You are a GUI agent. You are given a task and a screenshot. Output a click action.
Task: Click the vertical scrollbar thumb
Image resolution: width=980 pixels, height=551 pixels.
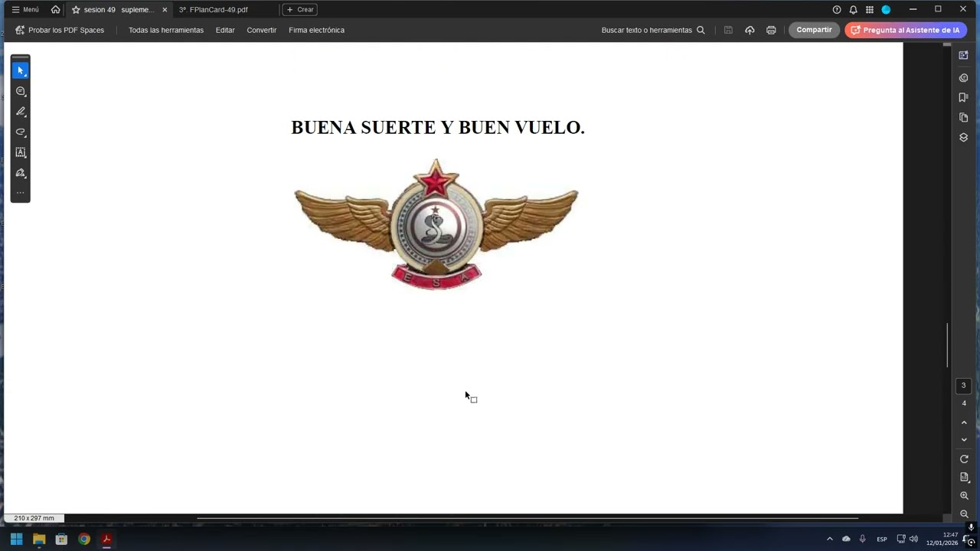point(948,345)
